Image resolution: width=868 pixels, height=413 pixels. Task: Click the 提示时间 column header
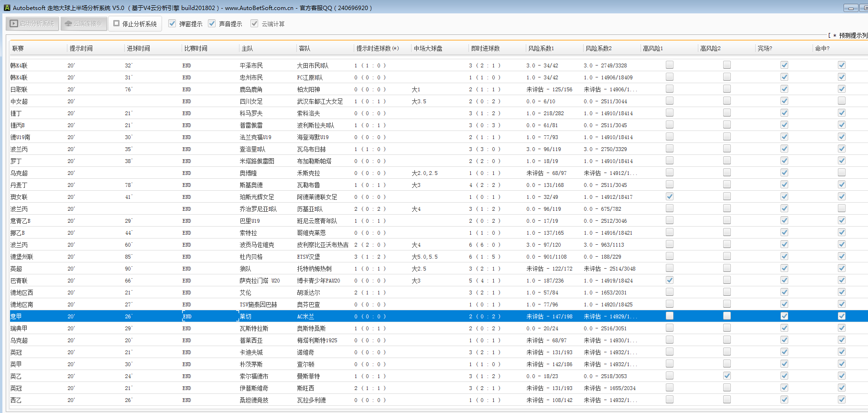81,48
